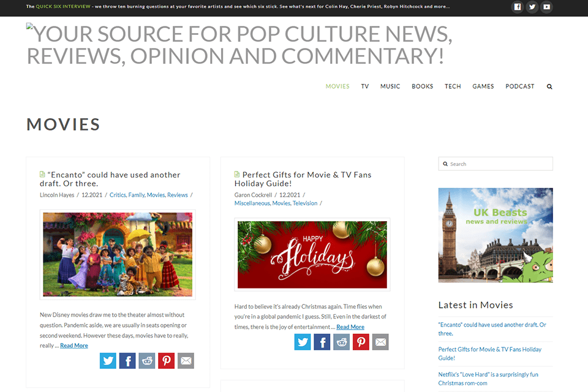Share Encanto article on Facebook
The width and height of the screenshot is (588, 392).
(x=127, y=361)
